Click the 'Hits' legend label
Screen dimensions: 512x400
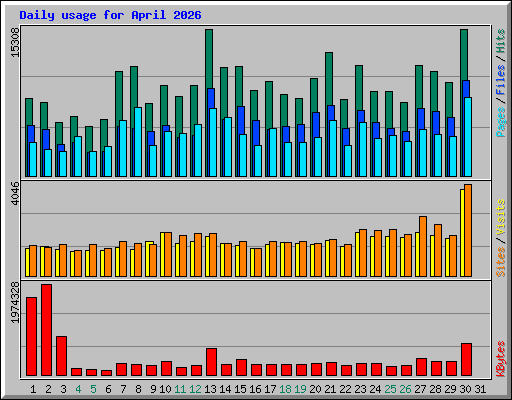501,41
